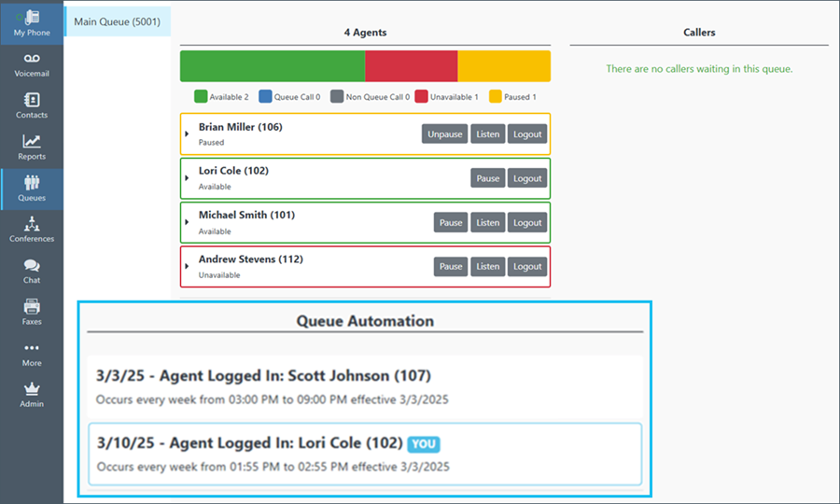Viewport: 840px width, 504px height.
Task: Click the More ellipsis in sidebar
Action: click(32, 353)
